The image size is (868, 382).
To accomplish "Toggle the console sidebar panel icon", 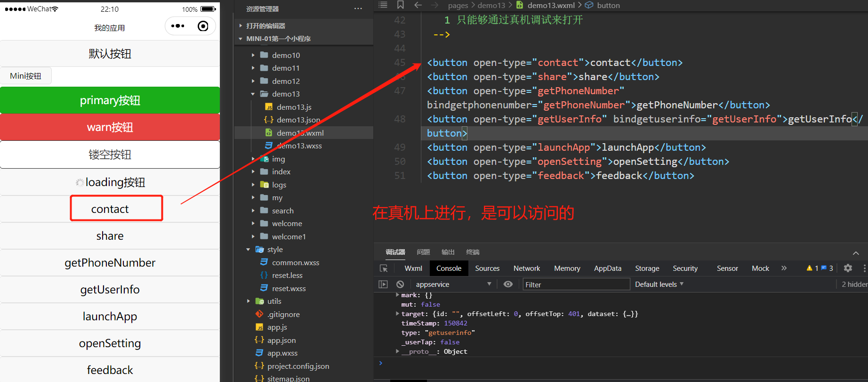I will click(383, 284).
